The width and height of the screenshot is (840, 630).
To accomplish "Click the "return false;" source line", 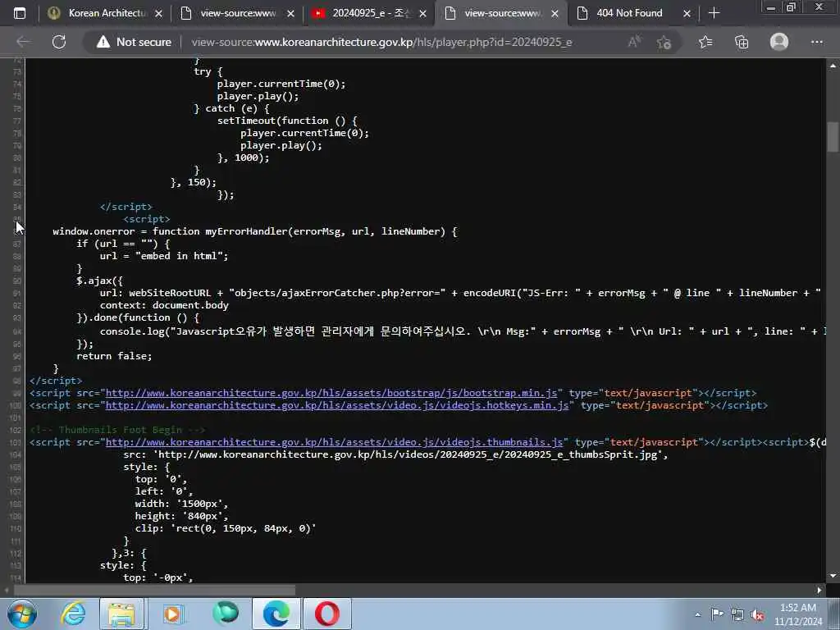I will [114, 356].
